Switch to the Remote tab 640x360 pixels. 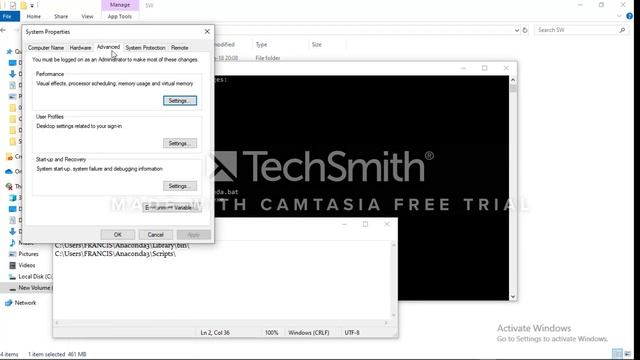[180, 48]
